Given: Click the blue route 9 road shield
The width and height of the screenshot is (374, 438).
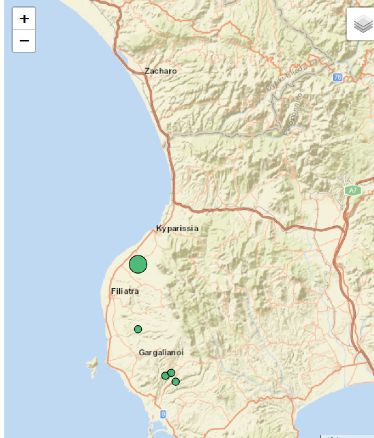Looking at the screenshot, I should (x=163, y=414).
